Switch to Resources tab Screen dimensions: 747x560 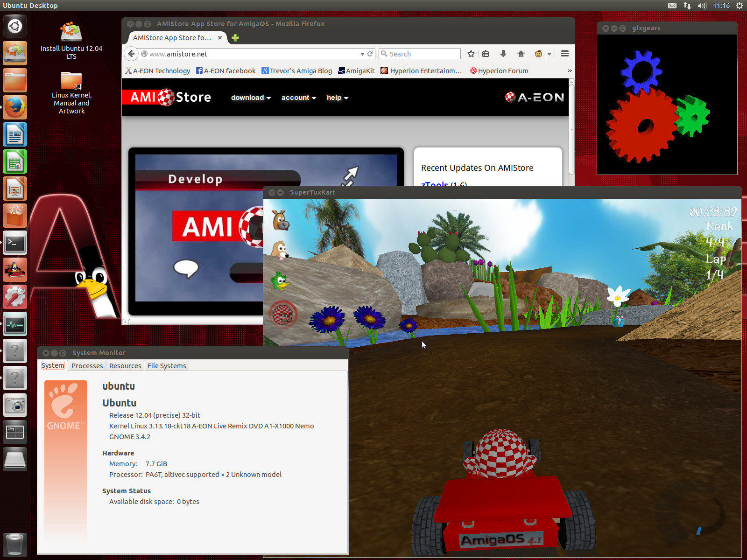(x=125, y=366)
